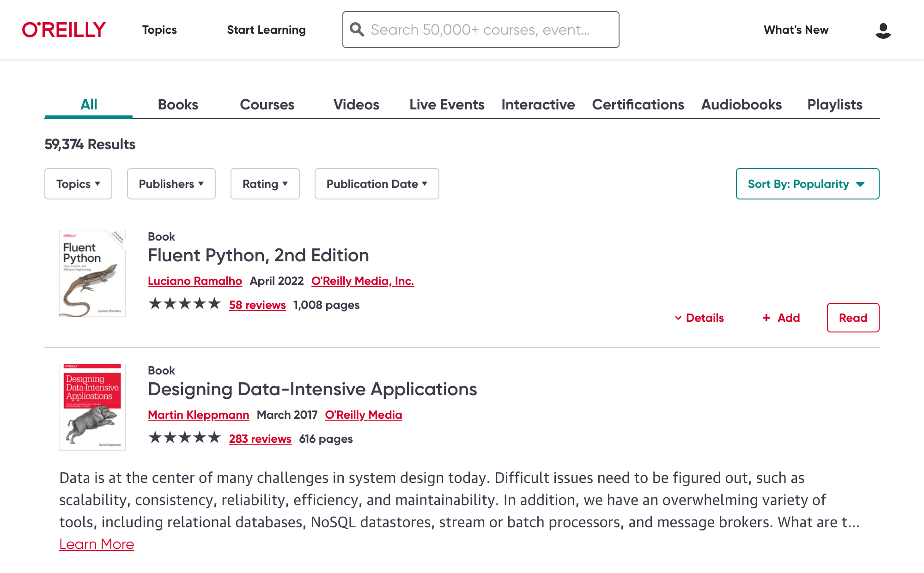Click Fluent Python star rating

click(185, 304)
